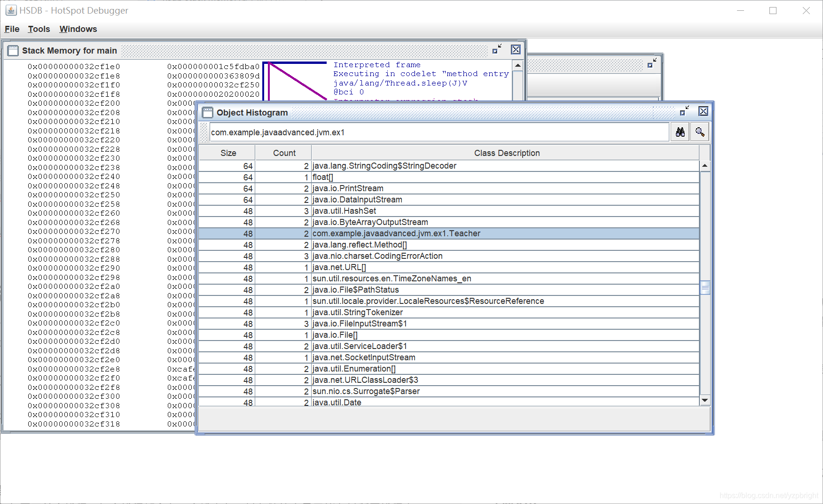This screenshot has width=823, height=504.
Task: Click Stack Memory scrollbar up arrow
Action: 517,65
